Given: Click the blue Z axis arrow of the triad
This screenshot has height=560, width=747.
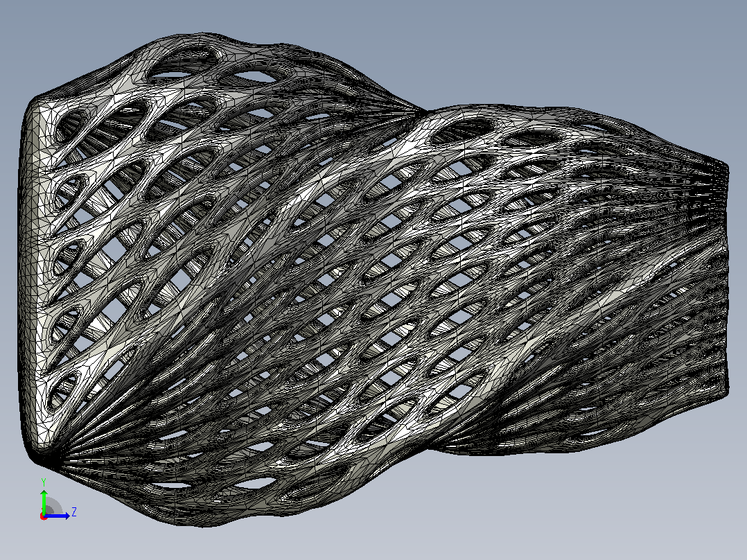Looking at the screenshot, I should pyautogui.click(x=58, y=516).
